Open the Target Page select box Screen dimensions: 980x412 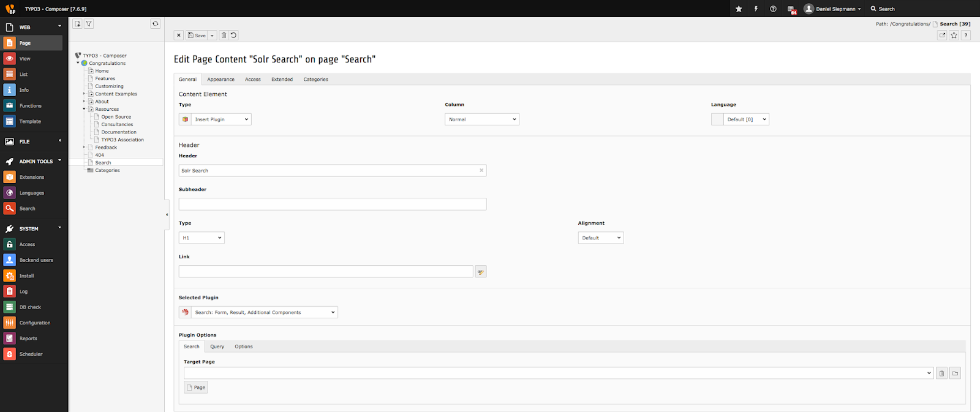pyautogui.click(x=559, y=373)
